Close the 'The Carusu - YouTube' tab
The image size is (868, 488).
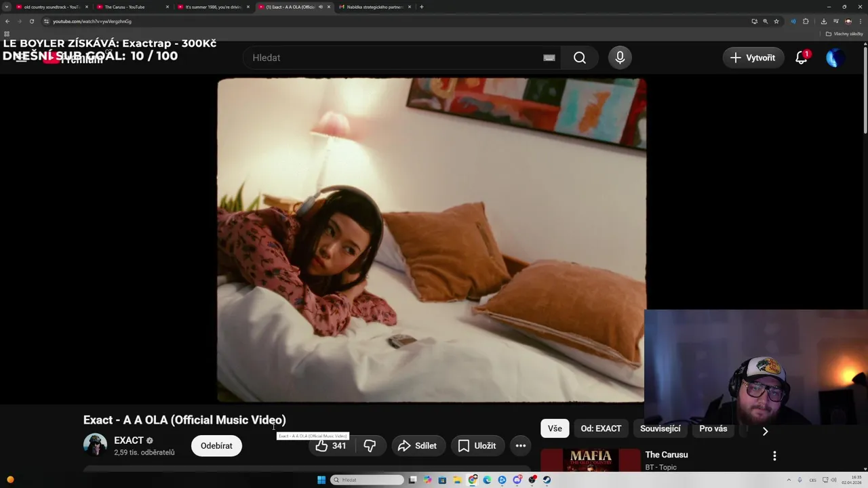pyautogui.click(x=167, y=7)
